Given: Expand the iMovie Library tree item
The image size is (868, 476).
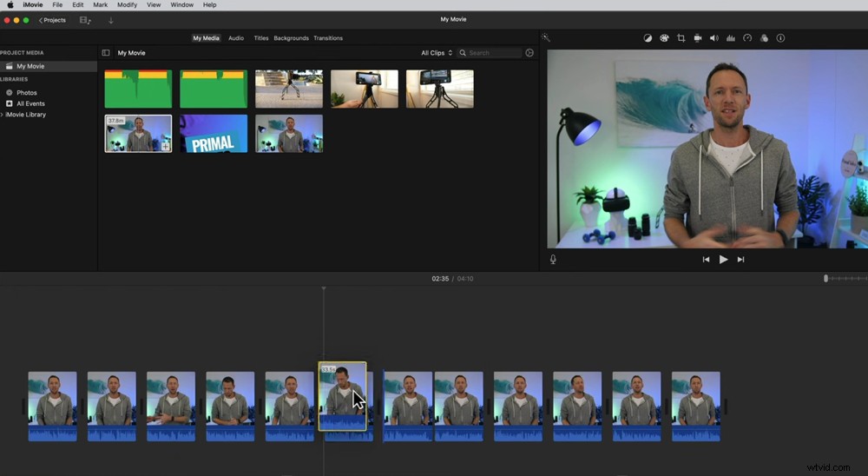Looking at the screenshot, I should pos(3,114).
